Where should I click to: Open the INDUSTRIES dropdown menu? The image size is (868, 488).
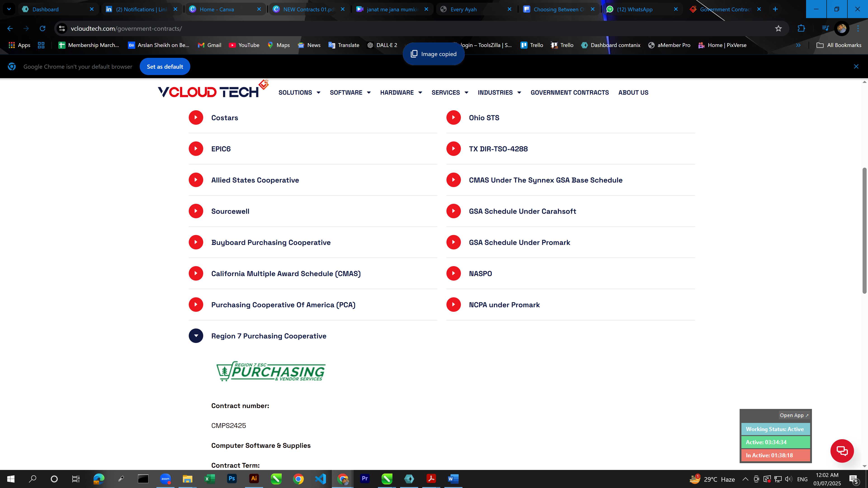pos(499,93)
